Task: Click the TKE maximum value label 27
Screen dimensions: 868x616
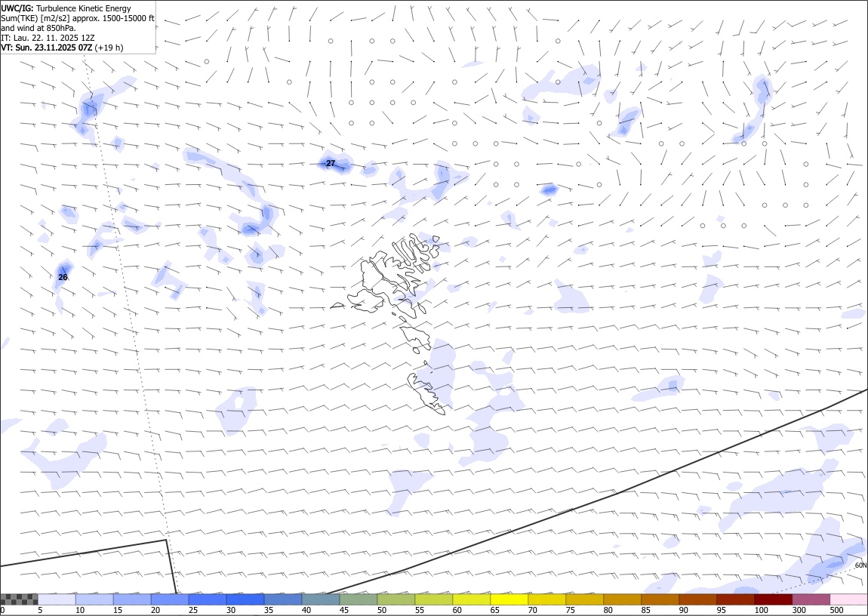Action: point(331,163)
